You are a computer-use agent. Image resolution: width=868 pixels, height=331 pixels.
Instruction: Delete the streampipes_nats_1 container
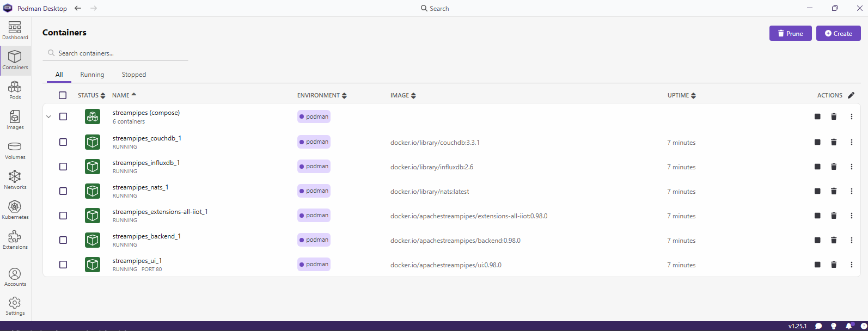834,191
